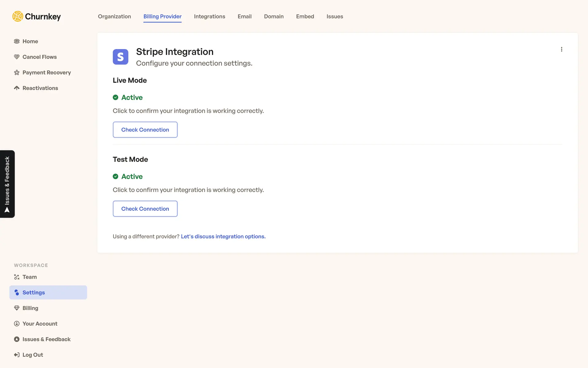Viewport: 588px width, 368px height.
Task: Follow the 'Let's discuss integration options' link
Action: pyautogui.click(x=223, y=236)
